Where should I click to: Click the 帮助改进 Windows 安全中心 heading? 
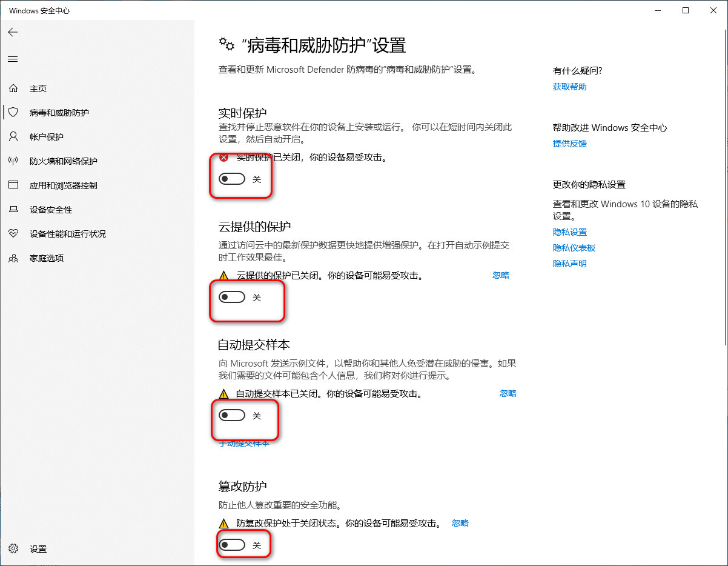(x=610, y=128)
